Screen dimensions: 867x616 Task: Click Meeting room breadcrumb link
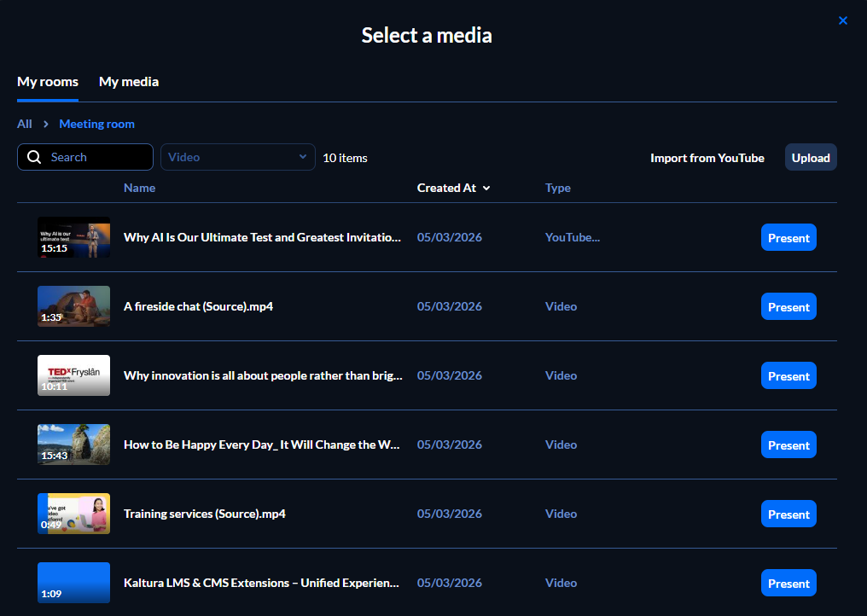(96, 124)
